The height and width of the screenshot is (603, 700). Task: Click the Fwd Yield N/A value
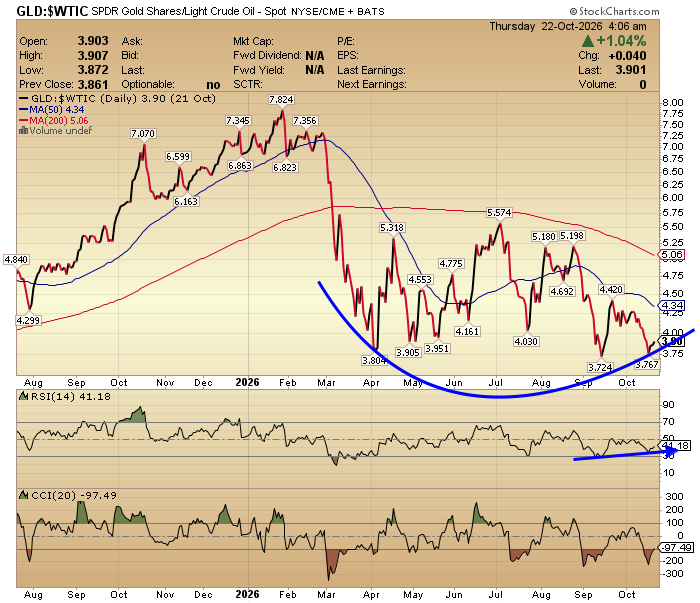[315, 70]
